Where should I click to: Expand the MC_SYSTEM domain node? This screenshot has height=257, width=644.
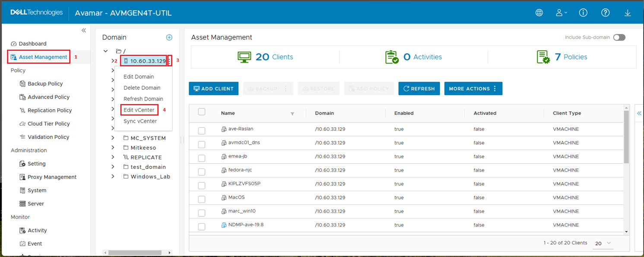[x=113, y=138]
